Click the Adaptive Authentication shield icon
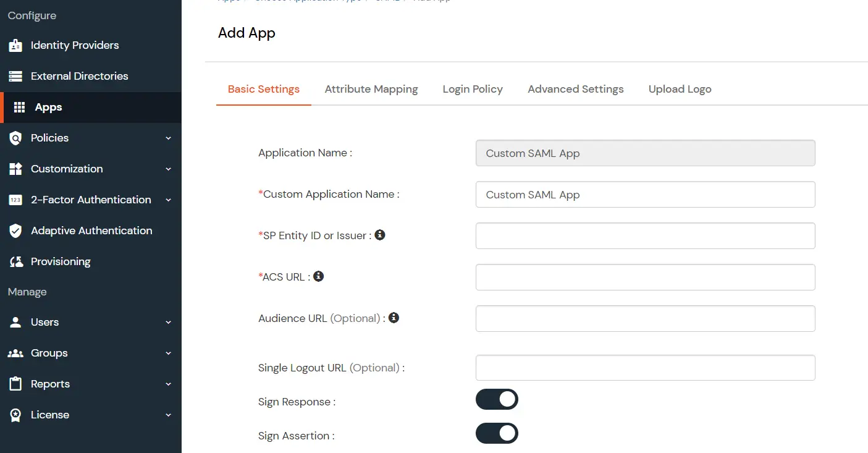The width and height of the screenshot is (868, 453). pos(15,231)
